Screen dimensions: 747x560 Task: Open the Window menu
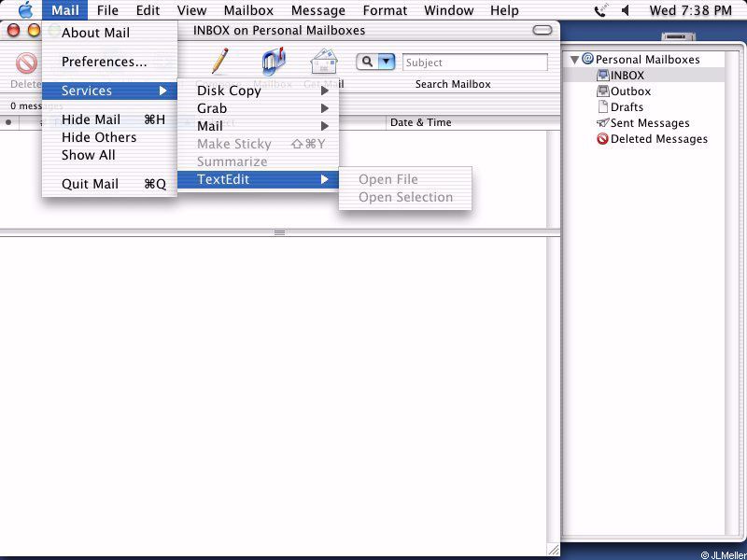[x=449, y=10]
